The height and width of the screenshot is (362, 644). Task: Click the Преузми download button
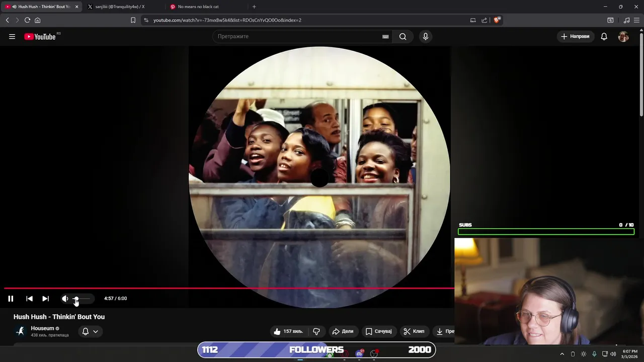click(x=444, y=331)
